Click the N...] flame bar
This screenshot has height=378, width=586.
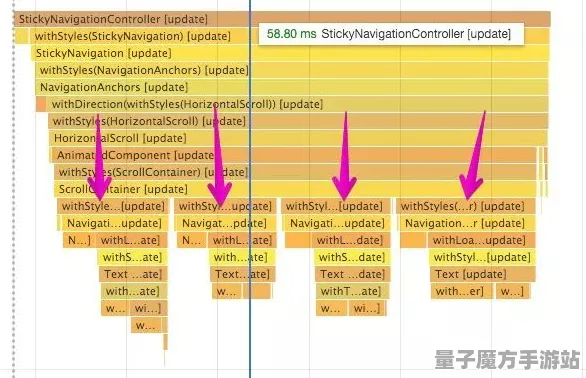point(78,240)
